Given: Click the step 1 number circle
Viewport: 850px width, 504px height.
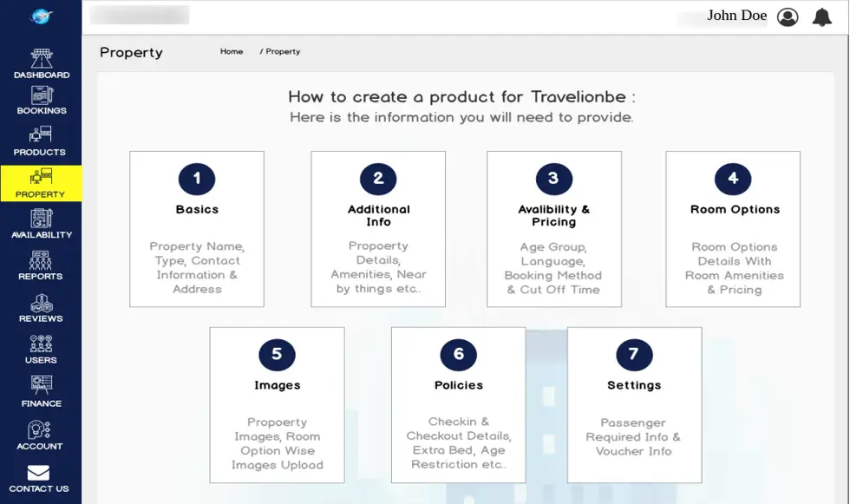Looking at the screenshot, I should coord(197,179).
